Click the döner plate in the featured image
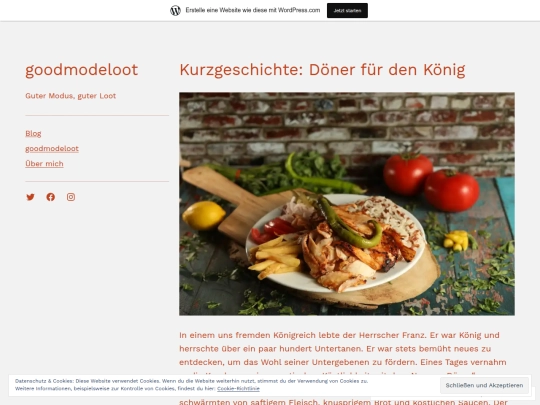The height and width of the screenshot is (405, 540). click(336, 243)
